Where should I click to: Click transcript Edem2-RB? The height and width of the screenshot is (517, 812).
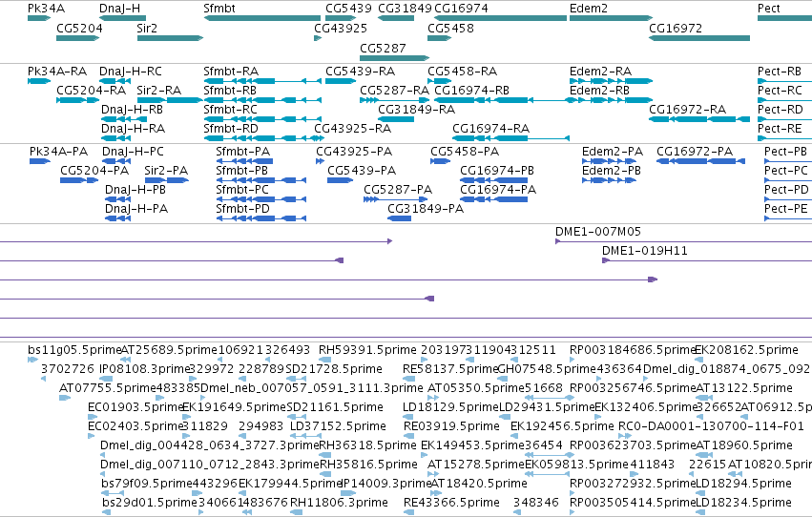pyautogui.click(x=611, y=100)
